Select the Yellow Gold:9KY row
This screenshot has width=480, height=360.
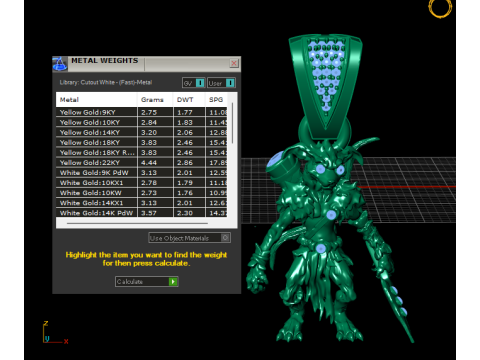click(x=142, y=112)
